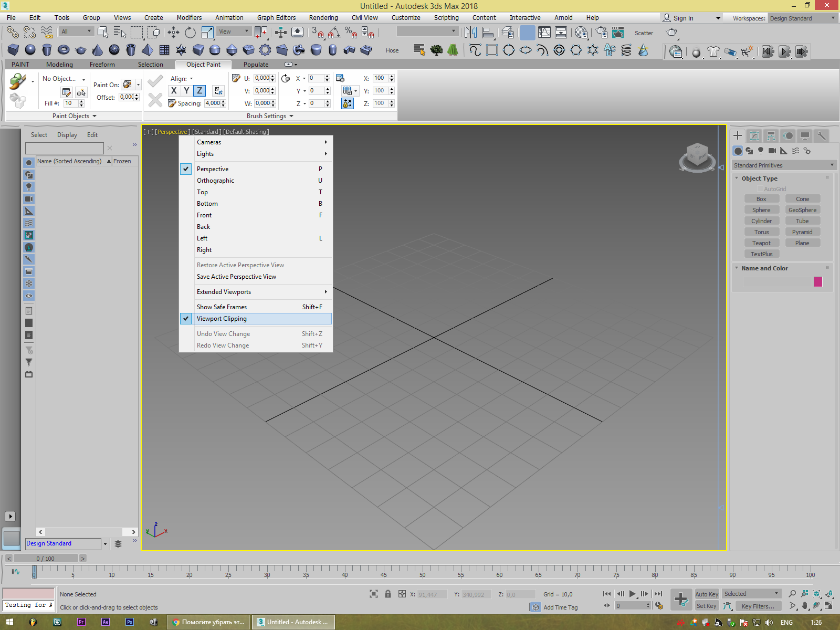Select the Select and Rotate tool
The width and height of the screenshot is (840, 630).
point(190,33)
